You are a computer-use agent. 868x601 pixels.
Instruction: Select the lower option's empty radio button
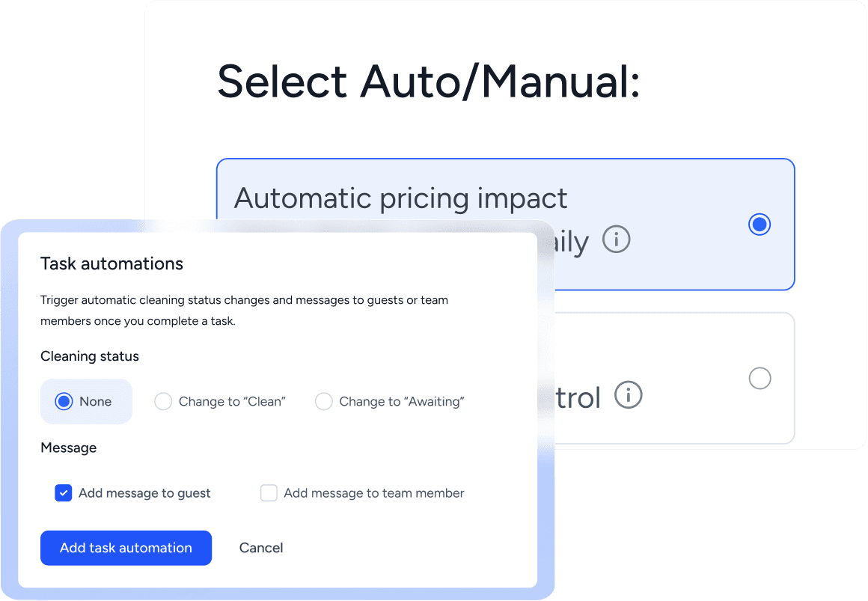[759, 378]
